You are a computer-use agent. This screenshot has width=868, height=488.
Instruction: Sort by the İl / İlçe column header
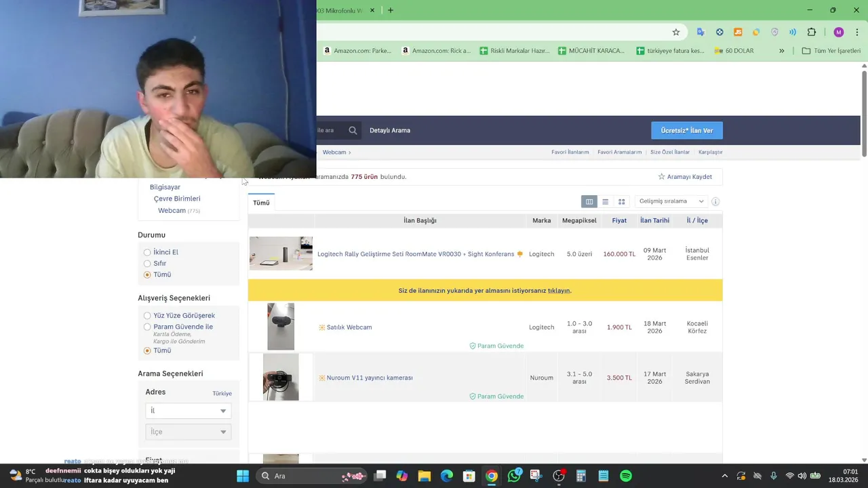coord(697,220)
